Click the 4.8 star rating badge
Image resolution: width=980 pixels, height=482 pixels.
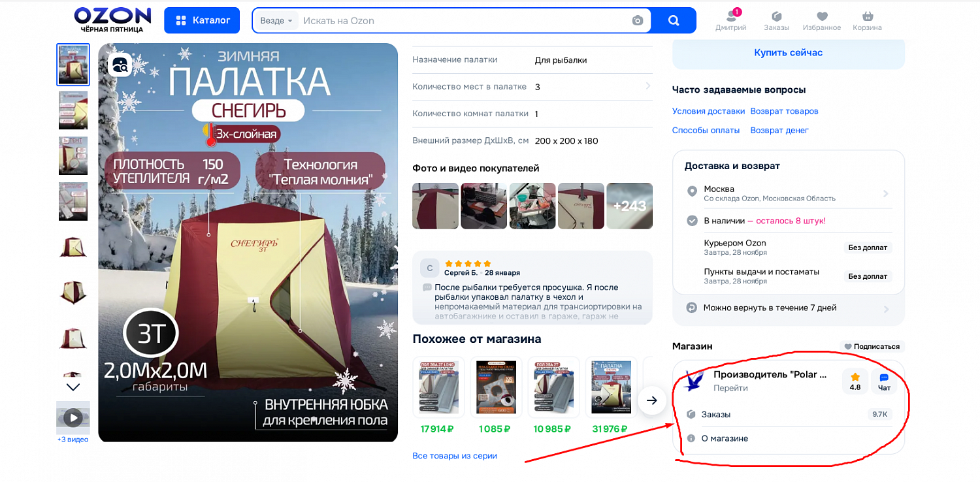click(855, 381)
